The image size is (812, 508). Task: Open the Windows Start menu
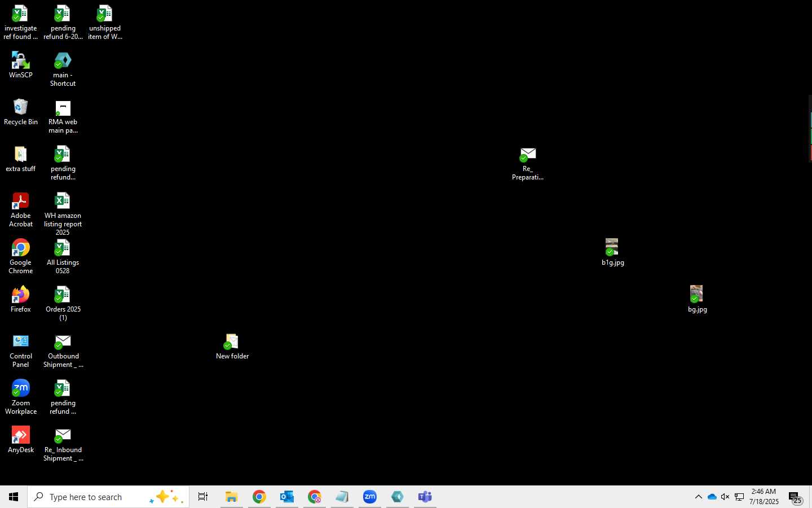(x=14, y=497)
